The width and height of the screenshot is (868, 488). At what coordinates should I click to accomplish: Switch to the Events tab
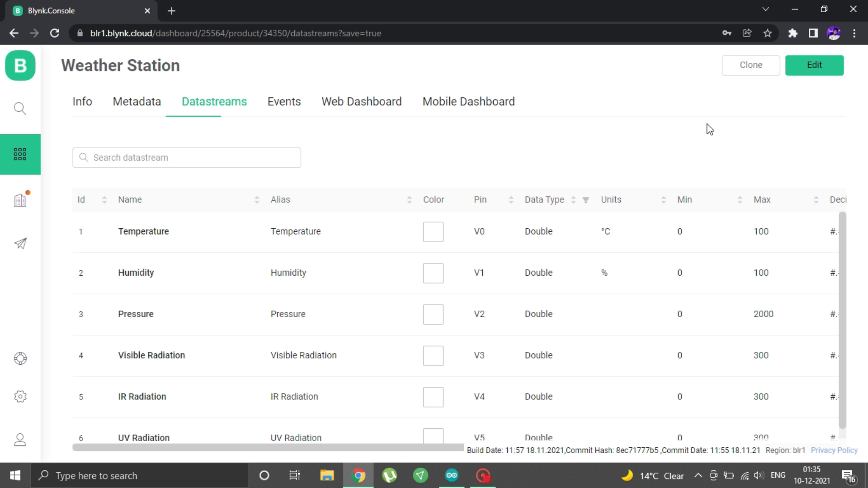[x=284, y=102]
